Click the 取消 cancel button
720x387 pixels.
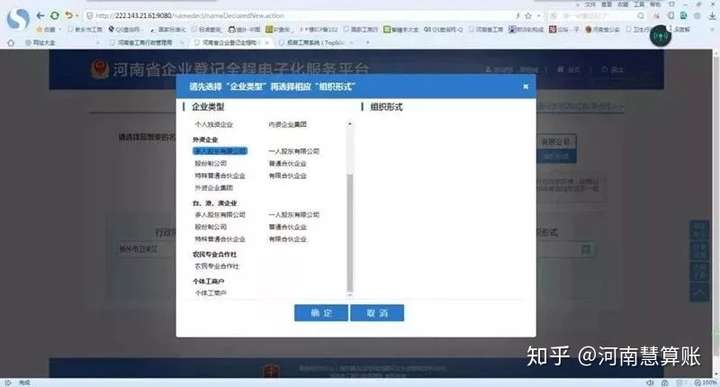tap(377, 313)
